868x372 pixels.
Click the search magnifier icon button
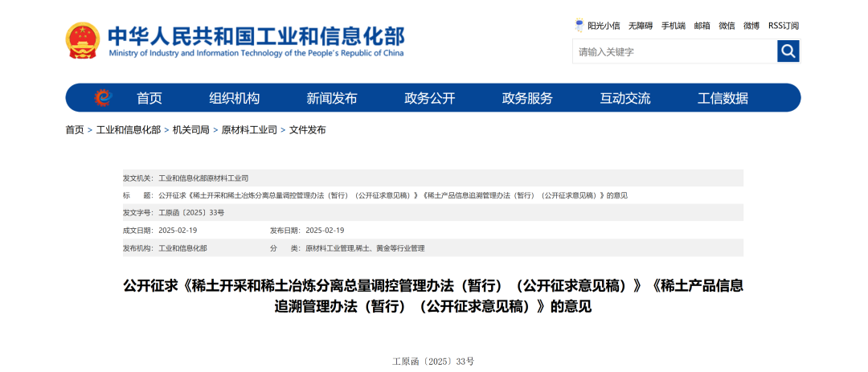pos(788,51)
